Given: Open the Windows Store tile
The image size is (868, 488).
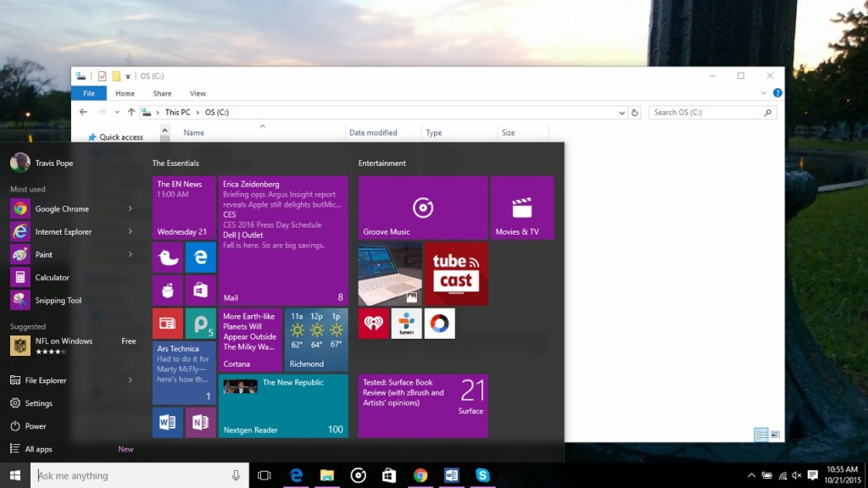Looking at the screenshot, I should 201,290.
